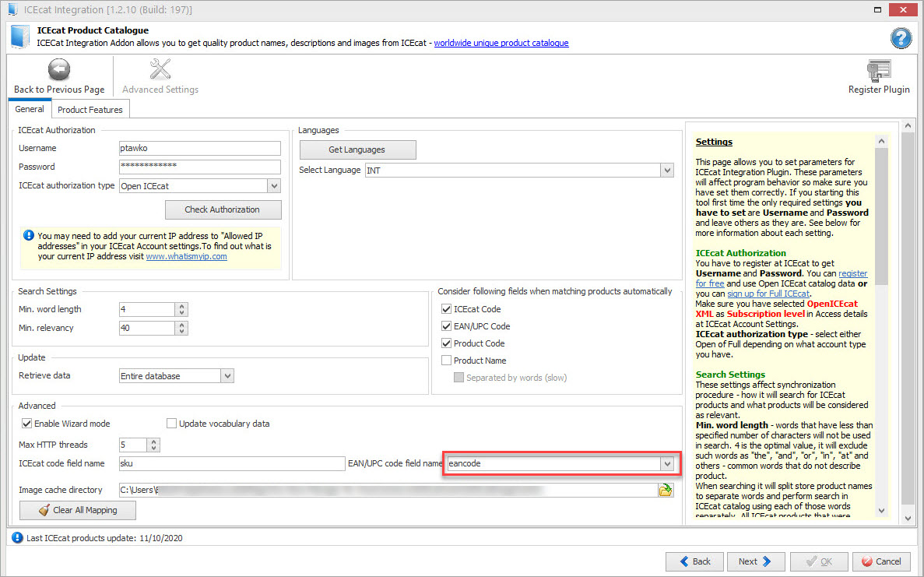This screenshot has width=924, height=577.
Task: Click the Min. relevancy stepper
Action: coord(181,329)
